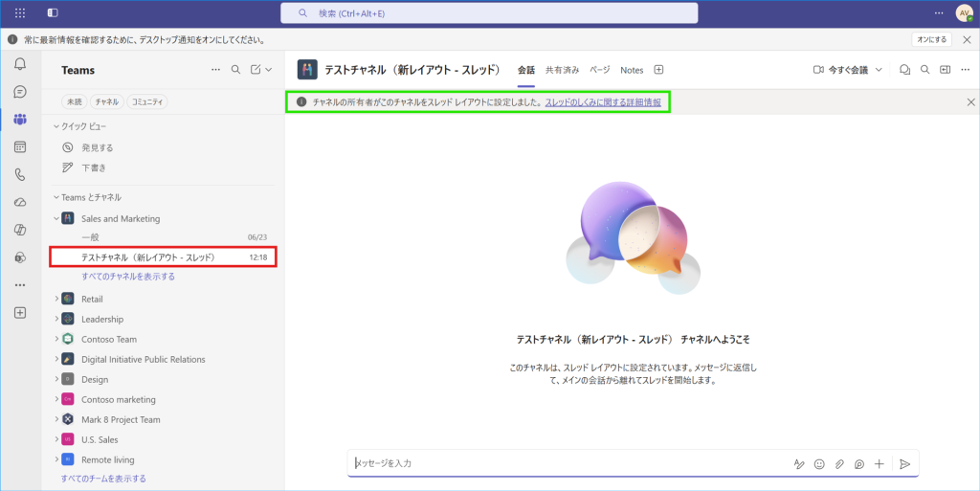Click the plus actions icon in the compose box
Screen dimensions: 980x491
880,464
